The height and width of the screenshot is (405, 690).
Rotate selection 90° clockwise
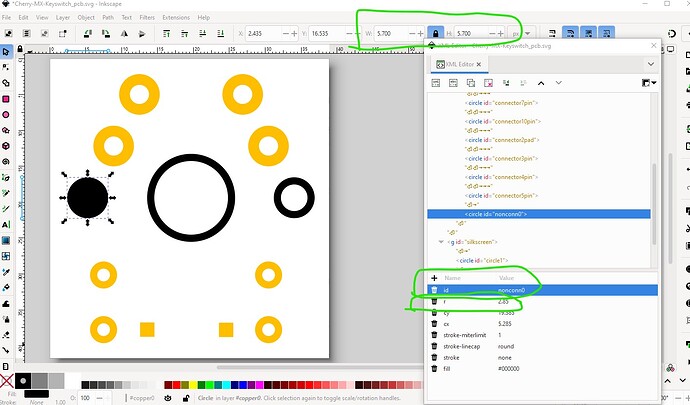coord(106,33)
